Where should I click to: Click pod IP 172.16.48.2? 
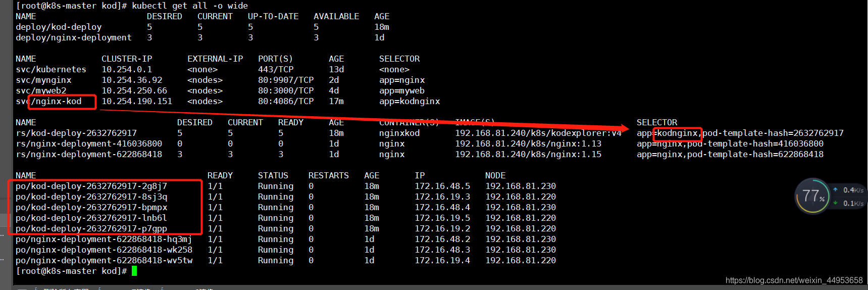click(x=442, y=239)
